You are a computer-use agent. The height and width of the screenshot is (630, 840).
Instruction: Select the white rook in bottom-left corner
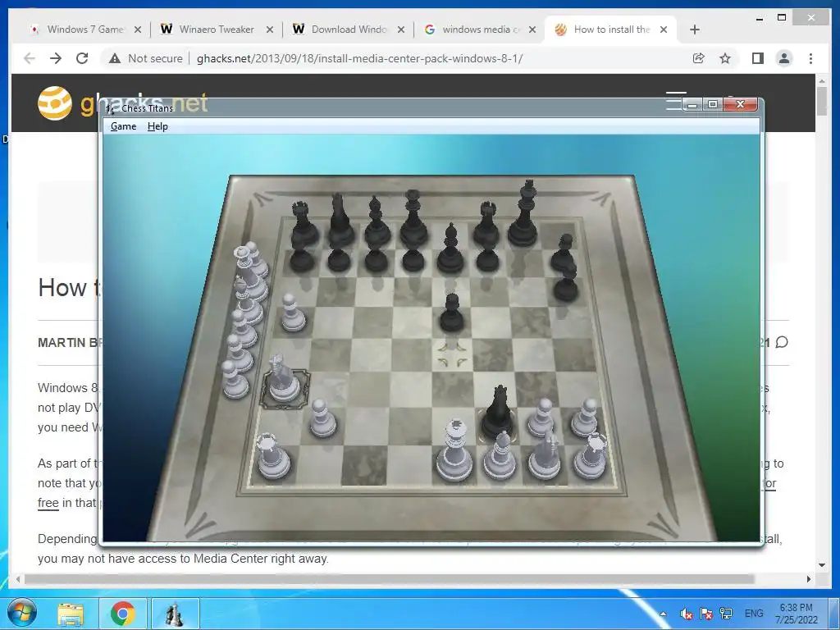pos(274,456)
